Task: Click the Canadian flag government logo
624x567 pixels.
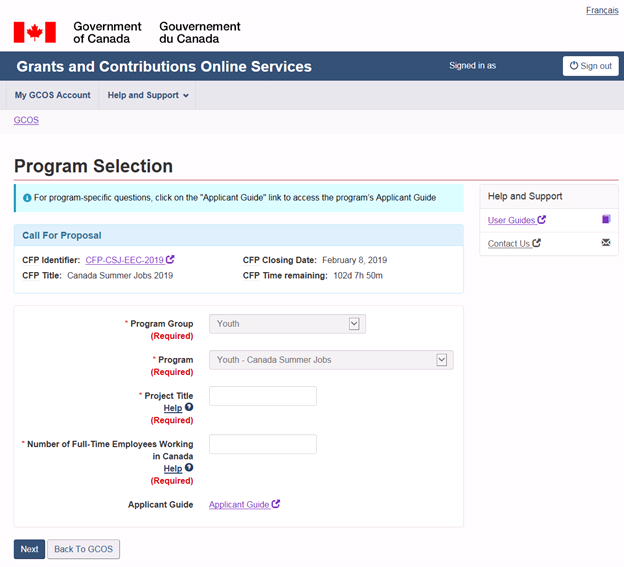Action: (34, 32)
